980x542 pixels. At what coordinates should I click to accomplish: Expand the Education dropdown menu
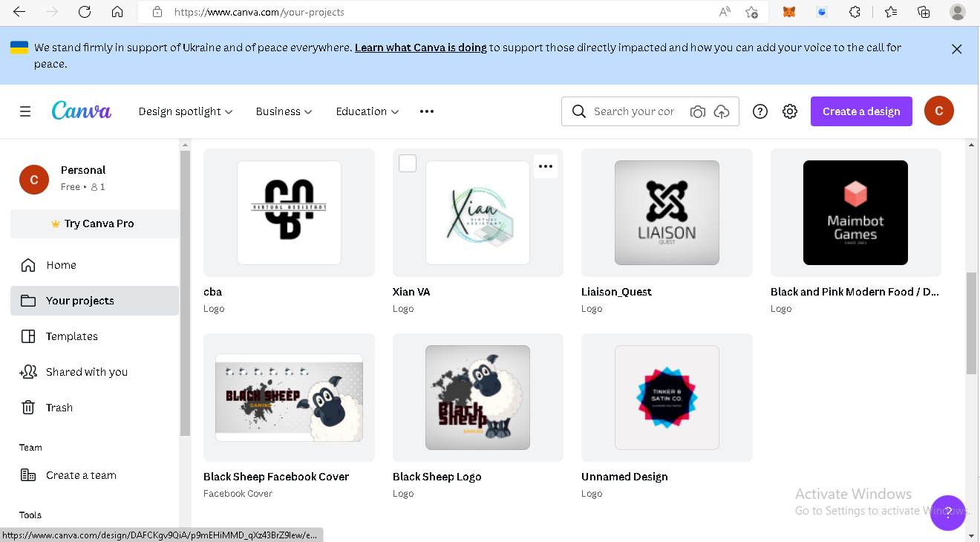point(367,111)
